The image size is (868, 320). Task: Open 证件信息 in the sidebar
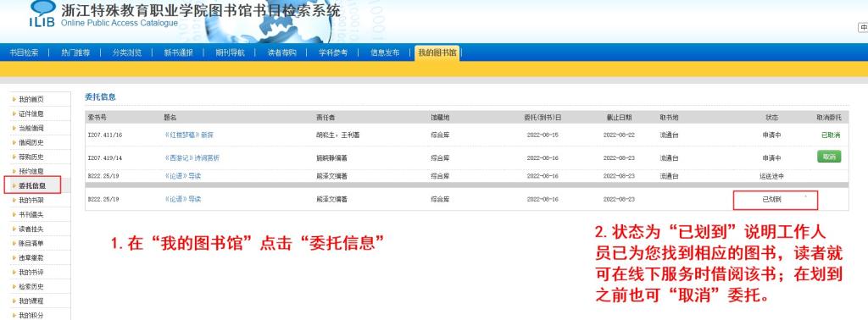point(31,113)
